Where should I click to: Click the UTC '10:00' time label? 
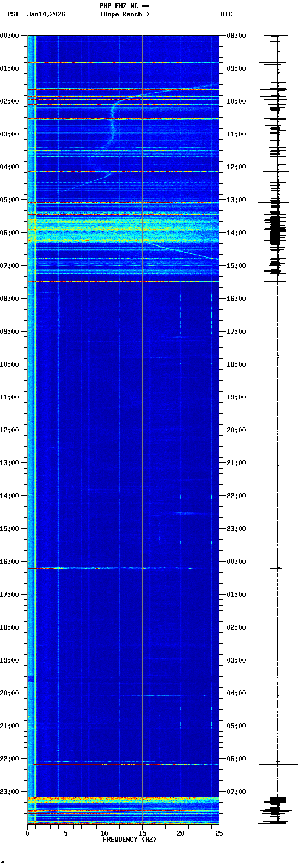(x=236, y=101)
